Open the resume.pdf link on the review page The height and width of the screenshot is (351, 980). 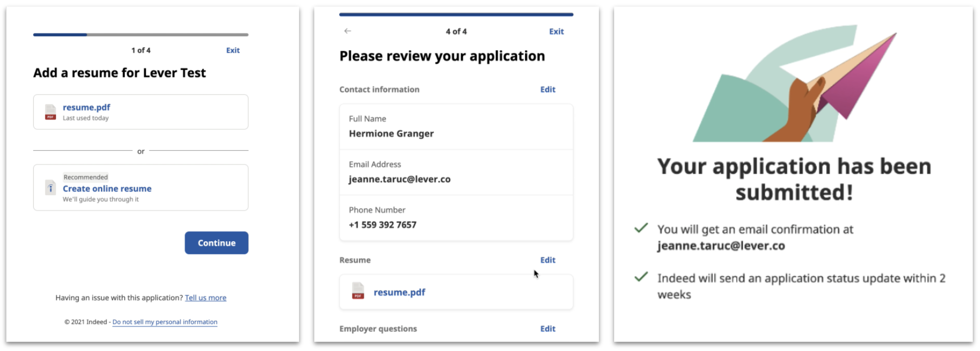(399, 292)
